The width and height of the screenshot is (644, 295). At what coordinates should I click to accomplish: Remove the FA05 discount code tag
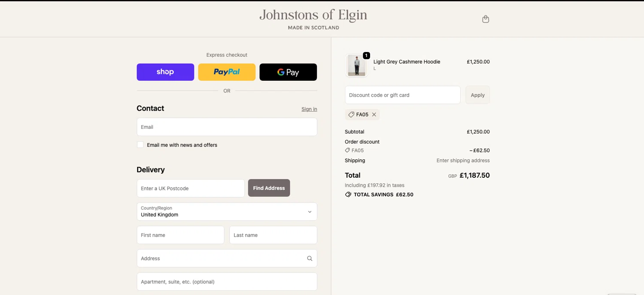[x=374, y=115]
